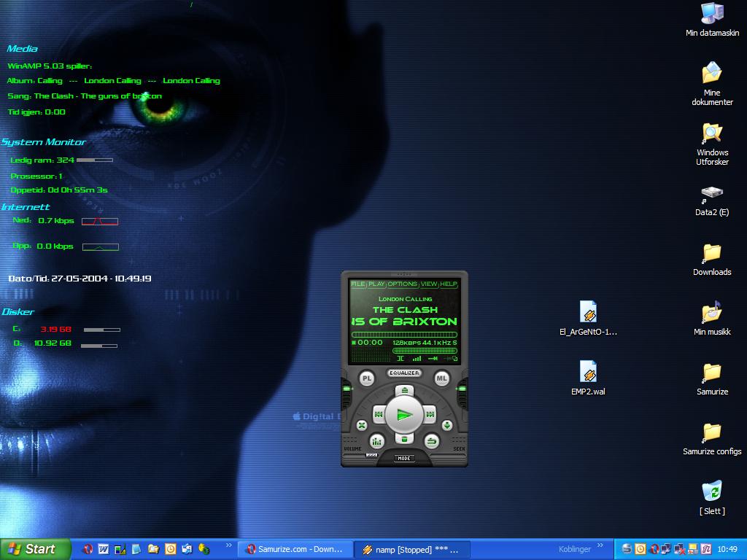Select the El_ArGeNtO-1... file icon
This screenshot has height=560, width=747.
point(589,319)
